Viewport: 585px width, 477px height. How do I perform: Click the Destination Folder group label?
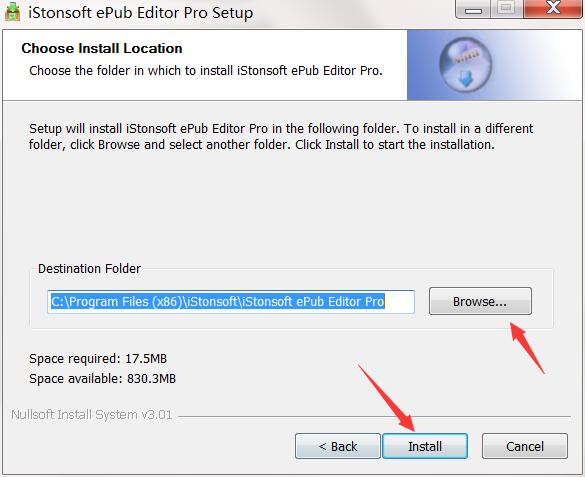90,269
